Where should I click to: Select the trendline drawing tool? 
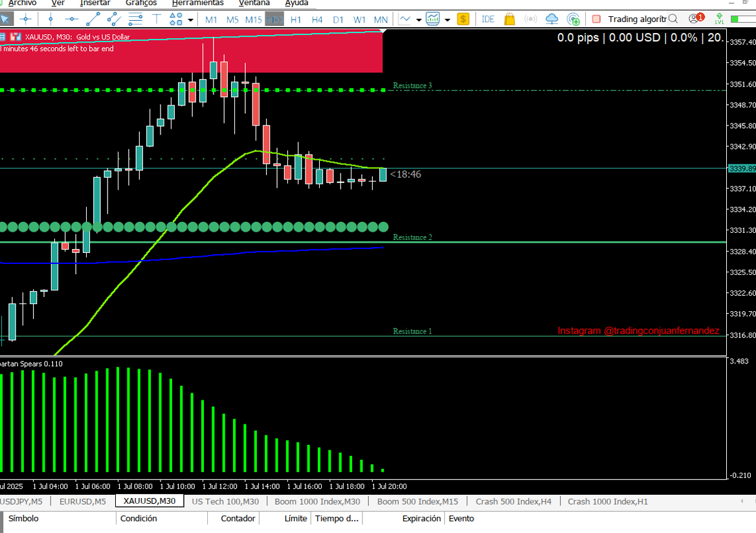point(93,19)
